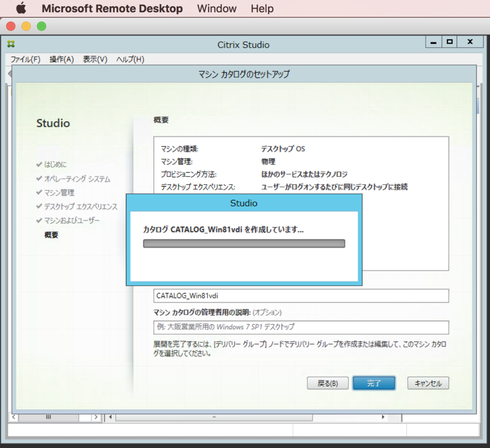Click right arrow of center pane scrollbar
The image size is (490, 448).
coord(383,417)
